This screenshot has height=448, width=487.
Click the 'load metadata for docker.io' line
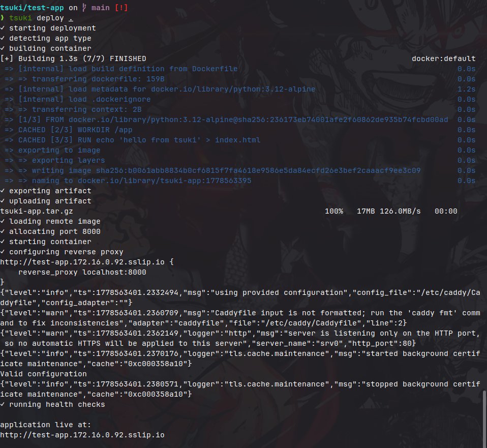click(160, 89)
